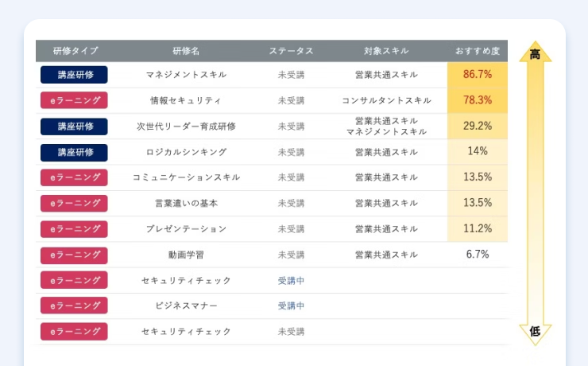
Task: Click eラーニング badge in 受講中 セキュリティチェック row
Action: 74,280
